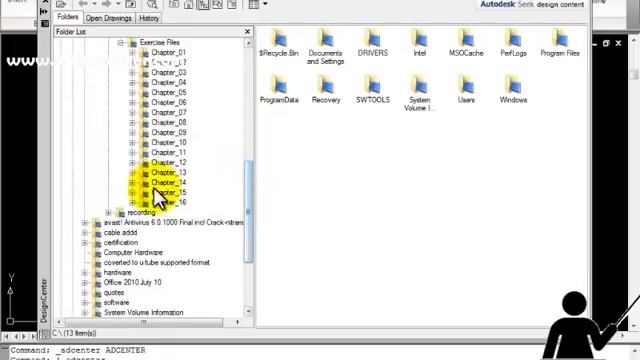Image resolution: width=640 pixels, height=360 pixels.
Task: Select Chapter_06 in the tree
Action: tap(169, 102)
